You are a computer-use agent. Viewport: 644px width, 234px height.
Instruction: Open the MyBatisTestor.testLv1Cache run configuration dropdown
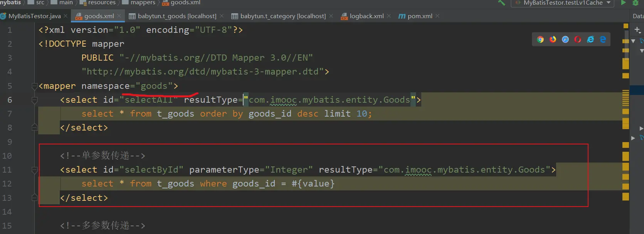[x=563, y=3]
